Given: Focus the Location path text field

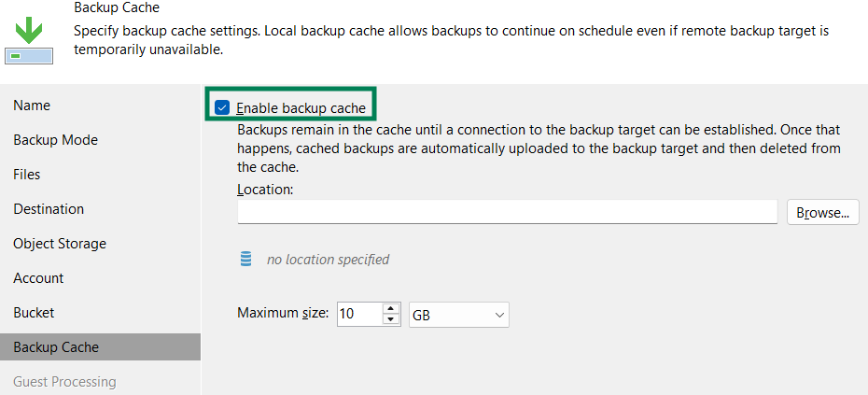Looking at the screenshot, I should pos(507,213).
